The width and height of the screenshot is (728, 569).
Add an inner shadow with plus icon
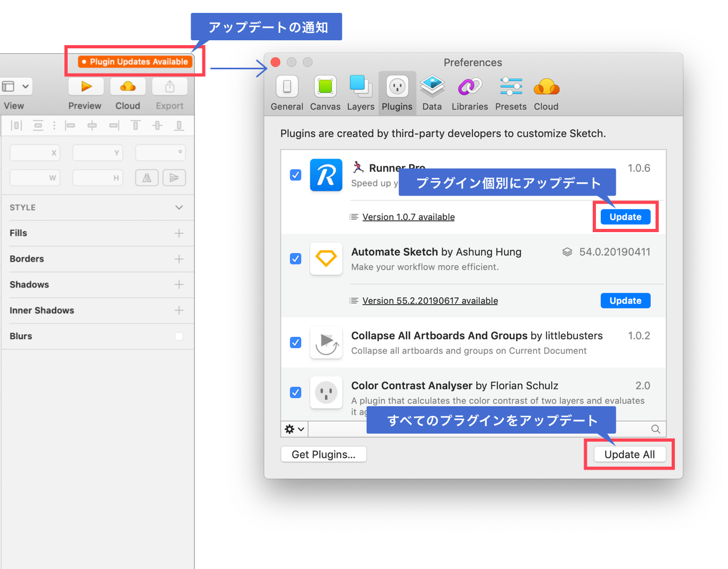[179, 311]
